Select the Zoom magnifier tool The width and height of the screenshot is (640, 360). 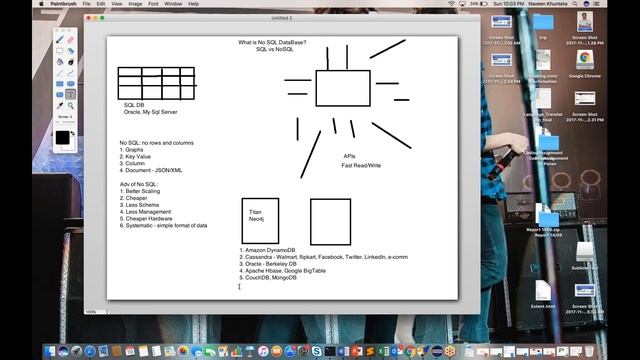[71, 106]
